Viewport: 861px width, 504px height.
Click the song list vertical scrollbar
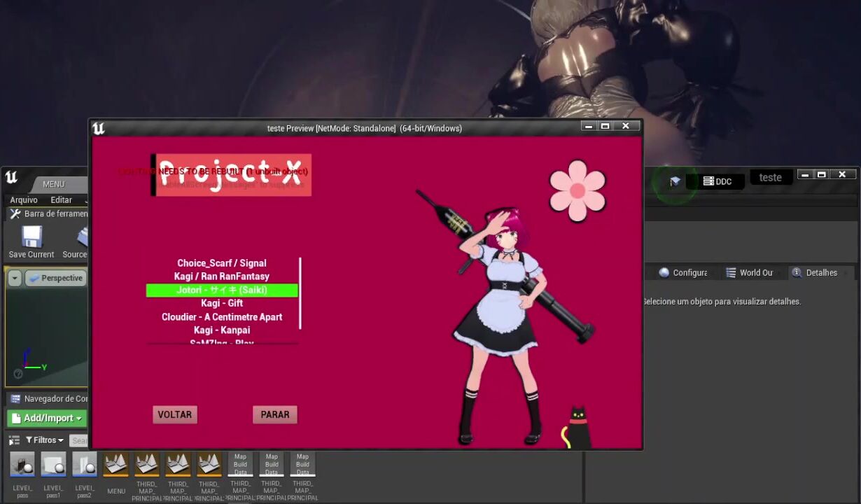300,293
